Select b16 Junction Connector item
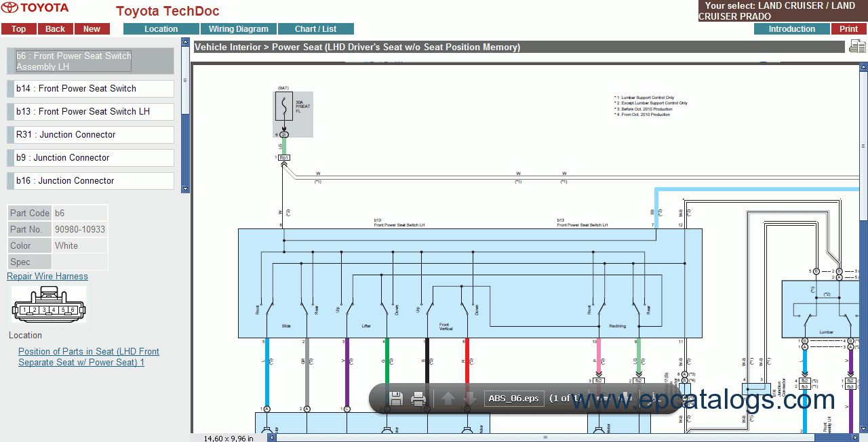 [x=90, y=180]
